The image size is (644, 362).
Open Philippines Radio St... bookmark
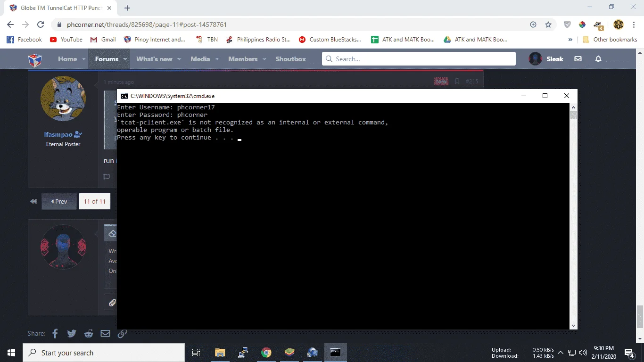(x=258, y=40)
